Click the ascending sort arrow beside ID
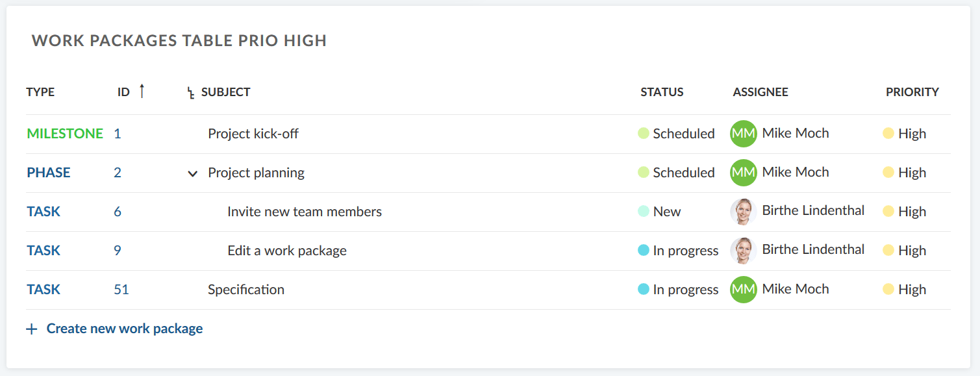The image size is (980, 376). coord(141,92)
